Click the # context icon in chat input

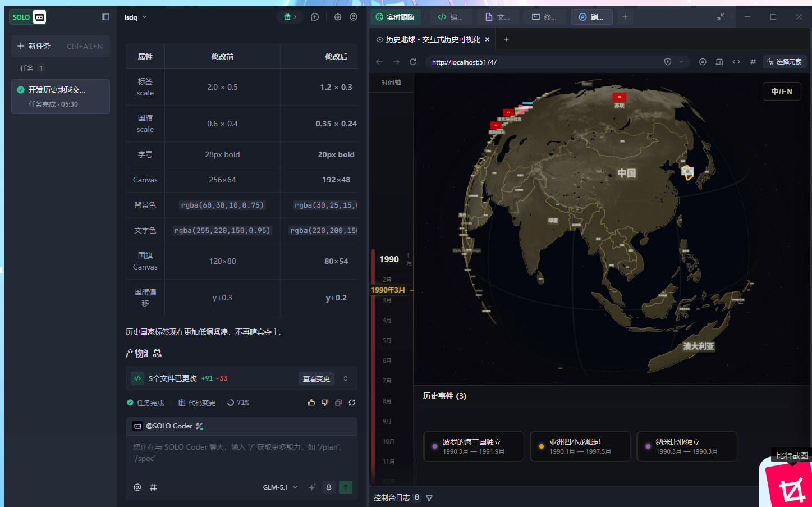pos(153,487)
